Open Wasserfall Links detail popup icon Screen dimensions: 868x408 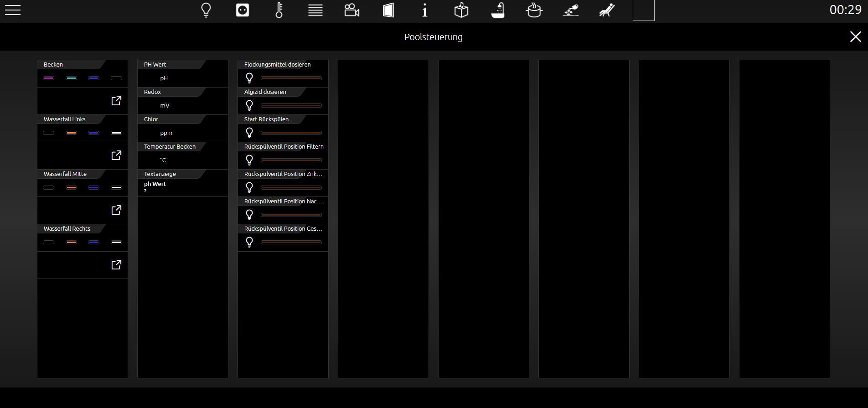tap(117, 155)
